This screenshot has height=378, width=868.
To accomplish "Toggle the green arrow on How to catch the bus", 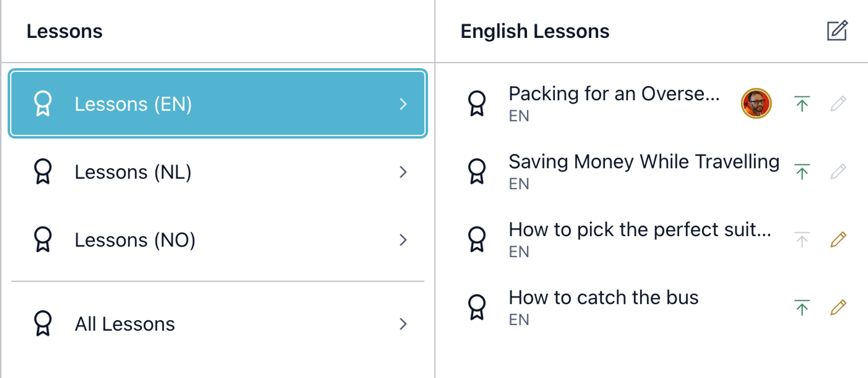I will pyautogui.click(x=802, y=307).
